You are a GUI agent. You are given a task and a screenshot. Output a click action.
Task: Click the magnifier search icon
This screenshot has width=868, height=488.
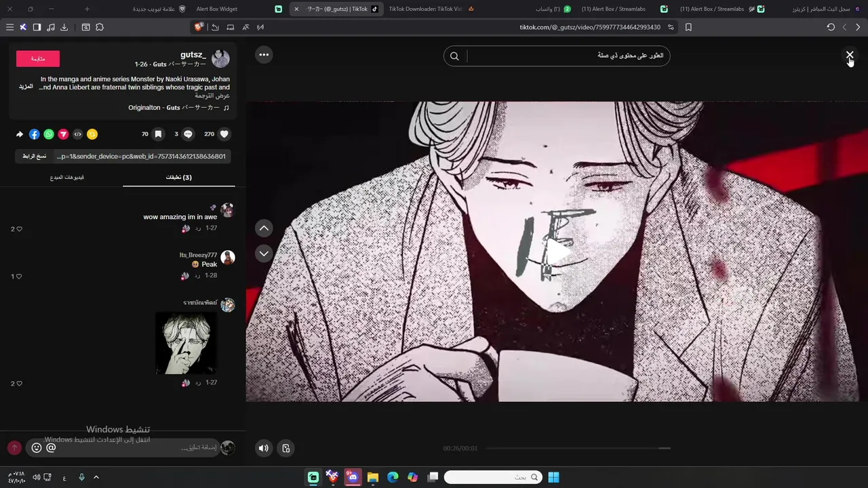click(x=455, y=56)
